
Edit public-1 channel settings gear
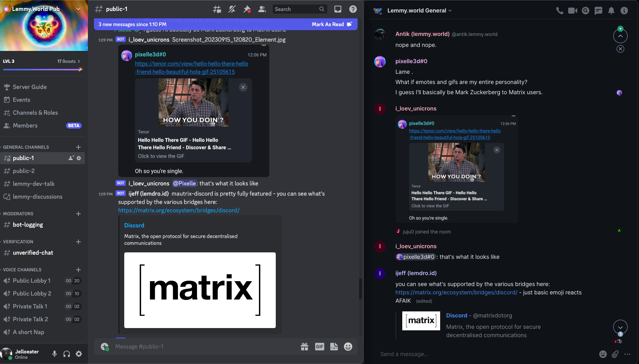click(79, 158)
